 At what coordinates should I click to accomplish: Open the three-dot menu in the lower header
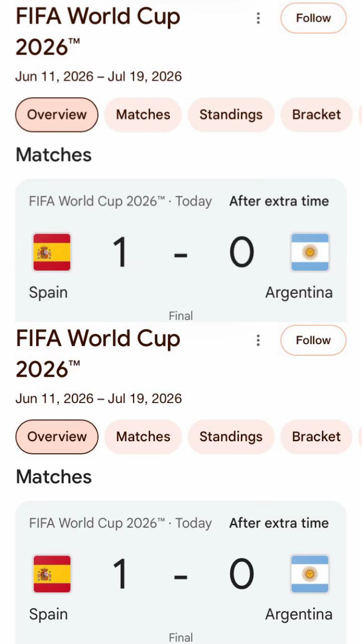click(258, 340)
